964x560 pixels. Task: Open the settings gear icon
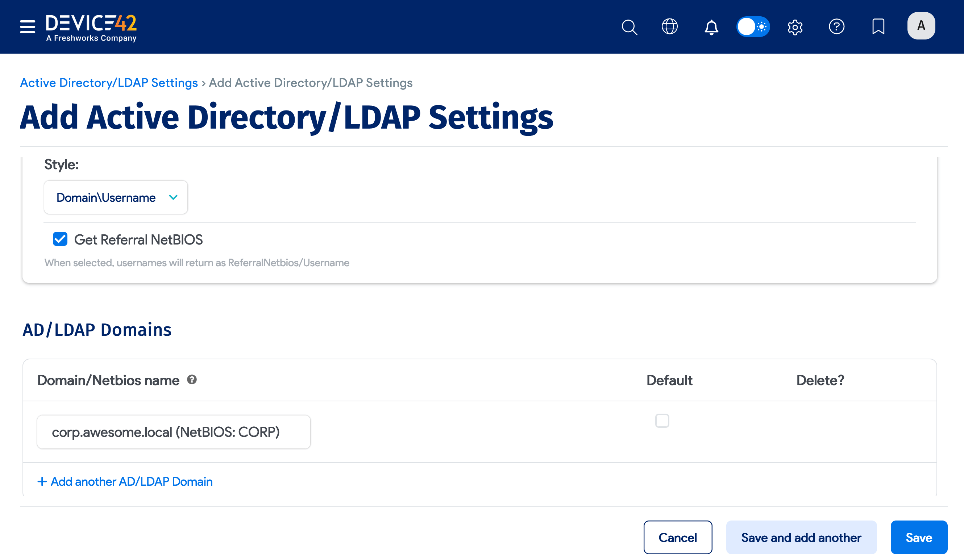795,27
